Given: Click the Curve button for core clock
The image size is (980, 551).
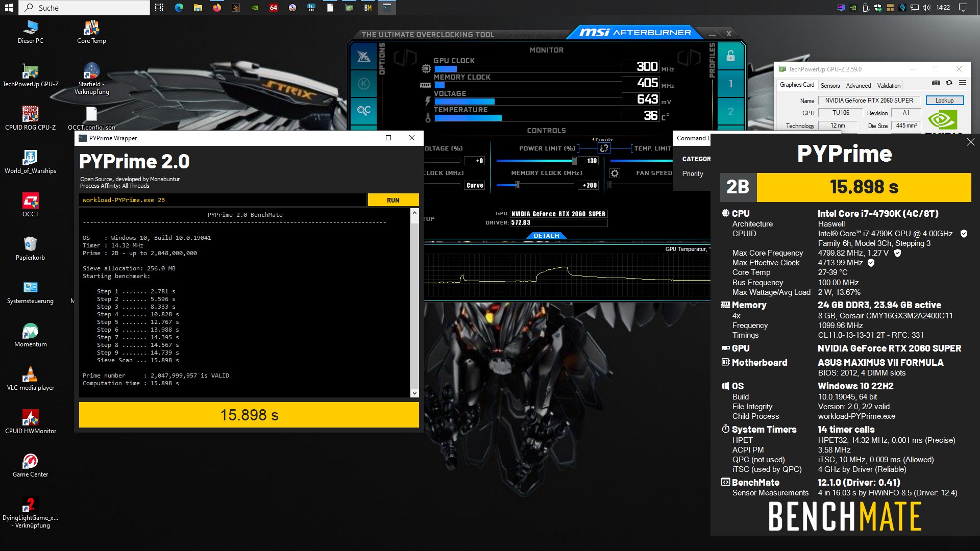Looking at the screenshot, I should coord(475,185).
